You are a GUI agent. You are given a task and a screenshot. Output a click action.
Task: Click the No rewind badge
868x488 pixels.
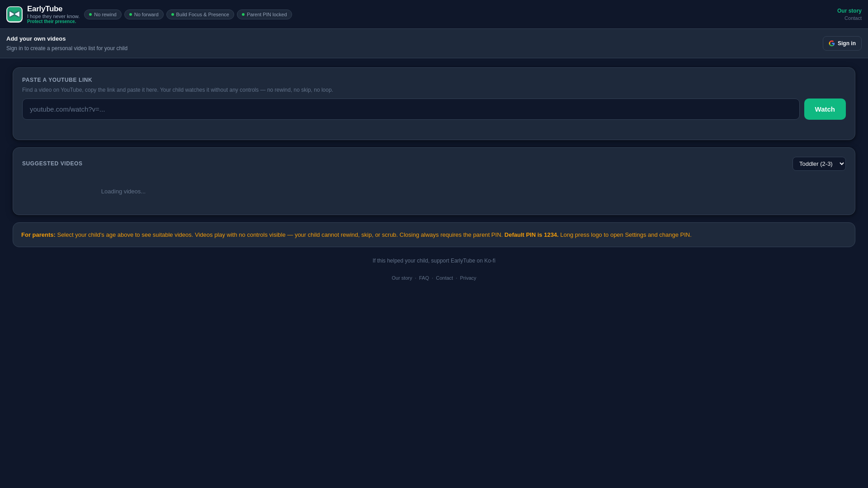(103, 14)
